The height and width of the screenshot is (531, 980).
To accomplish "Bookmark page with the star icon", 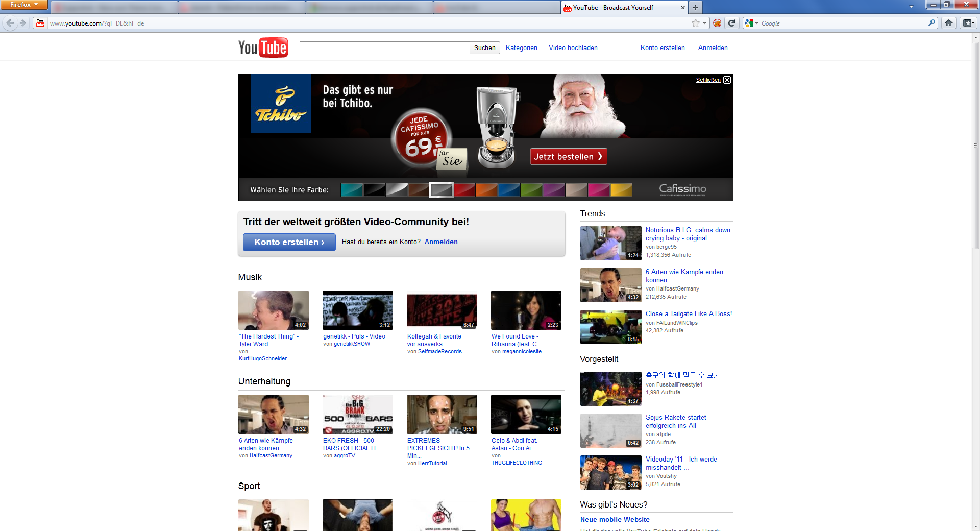I will [x=695, y=23].
